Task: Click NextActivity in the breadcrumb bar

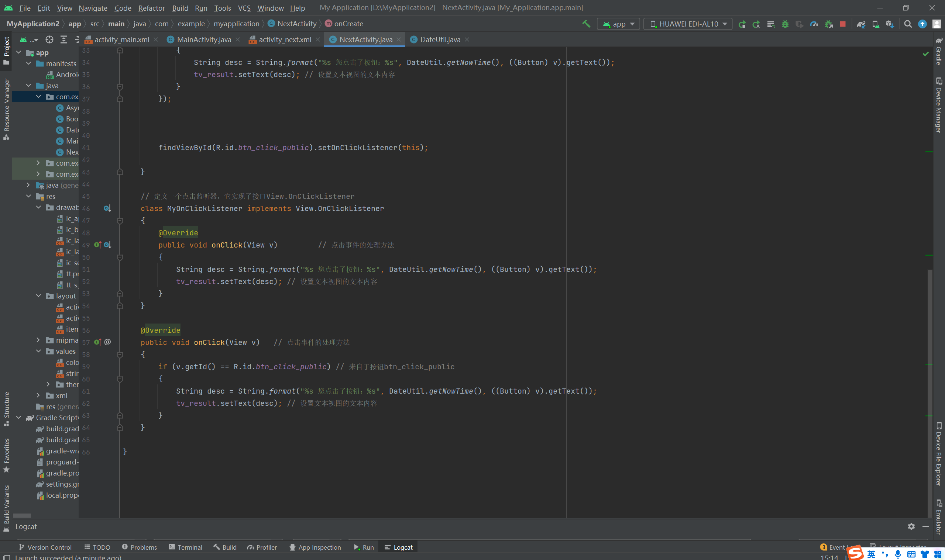Action: pos(297,24)
